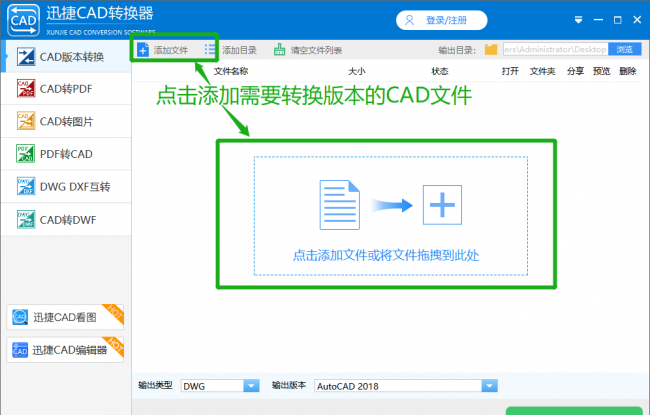Click the 文件夹 column header
650x415 pixels.
542,71
